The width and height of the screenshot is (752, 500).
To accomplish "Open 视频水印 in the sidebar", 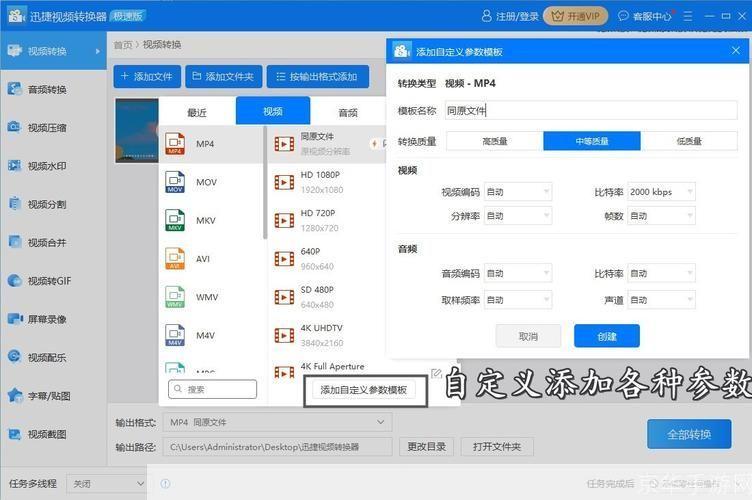I will tap(53, 166).
